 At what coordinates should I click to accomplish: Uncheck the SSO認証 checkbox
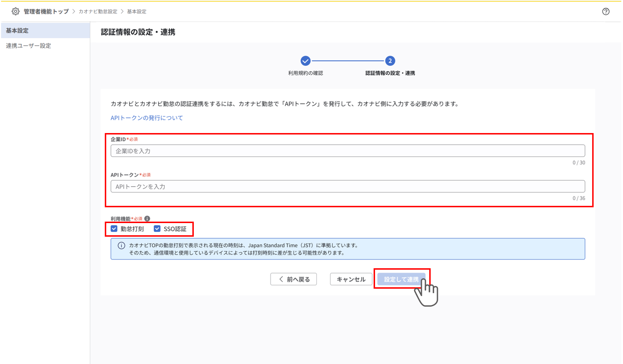(157, 228)
